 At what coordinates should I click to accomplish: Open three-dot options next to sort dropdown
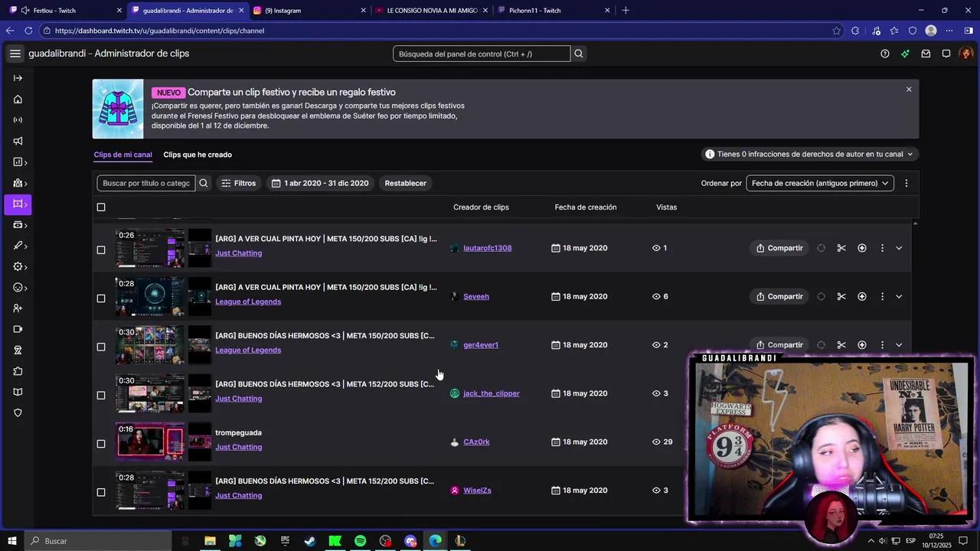click(906, 183)
